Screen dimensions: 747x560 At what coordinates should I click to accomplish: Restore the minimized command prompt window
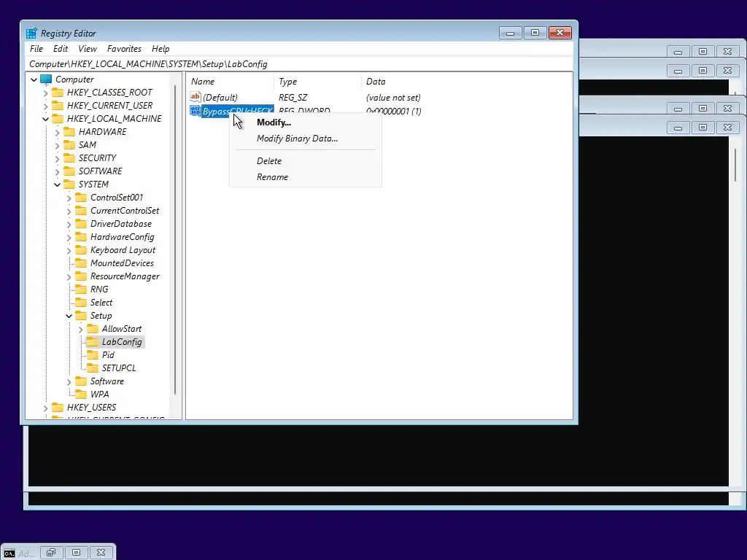[x=51, y=553]
